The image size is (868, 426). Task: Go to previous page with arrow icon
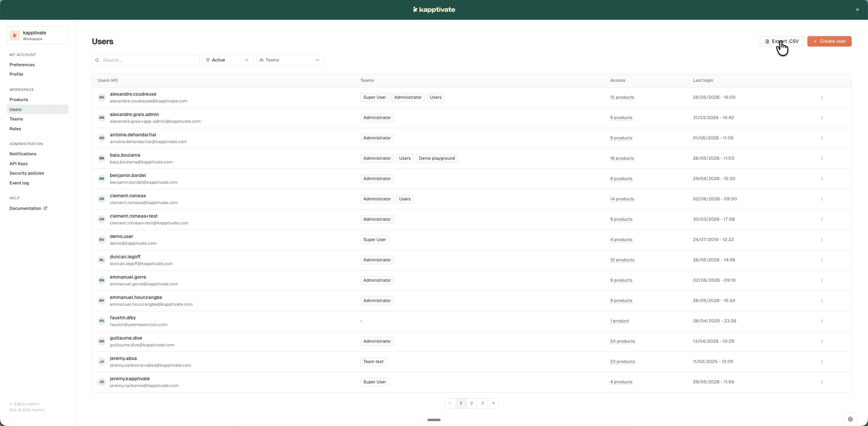450,403
